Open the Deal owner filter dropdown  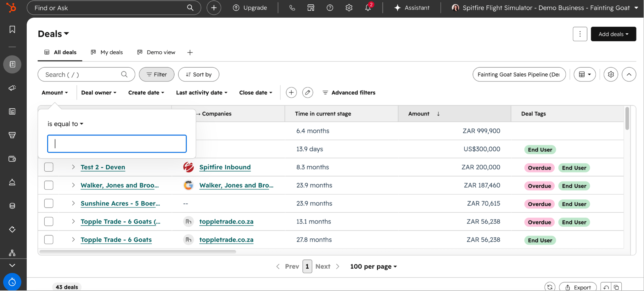click(x=99, y=93)
